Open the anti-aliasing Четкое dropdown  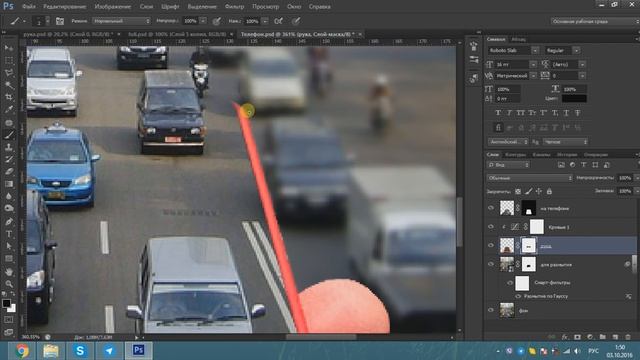[x=565, y=142]
